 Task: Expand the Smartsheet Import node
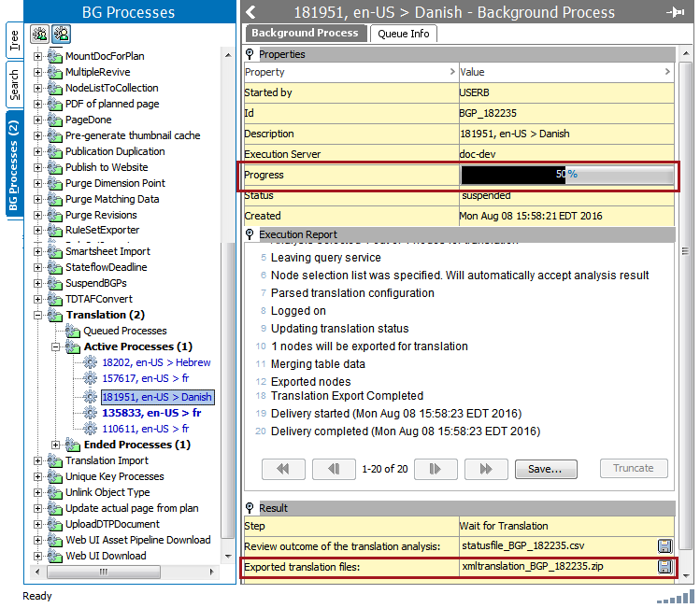click(38, 251)
